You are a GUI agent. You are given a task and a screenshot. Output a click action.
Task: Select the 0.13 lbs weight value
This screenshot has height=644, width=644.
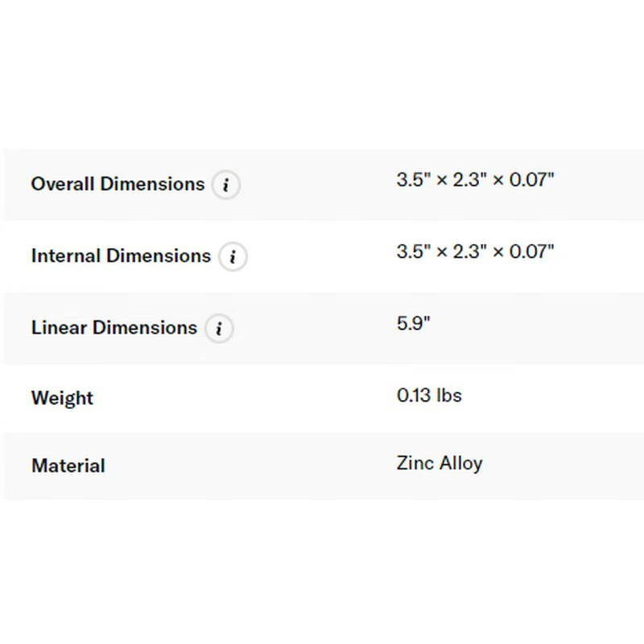tap(429, 395)
